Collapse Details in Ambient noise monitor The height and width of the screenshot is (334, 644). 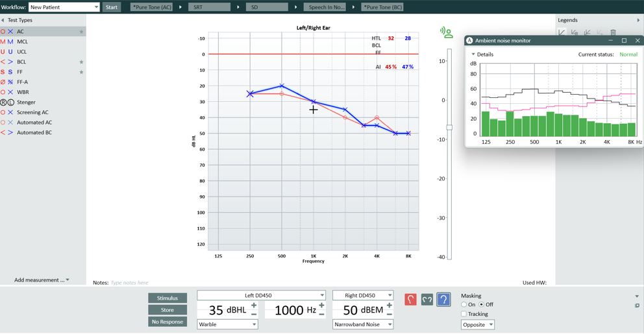(x=473, y=54)
